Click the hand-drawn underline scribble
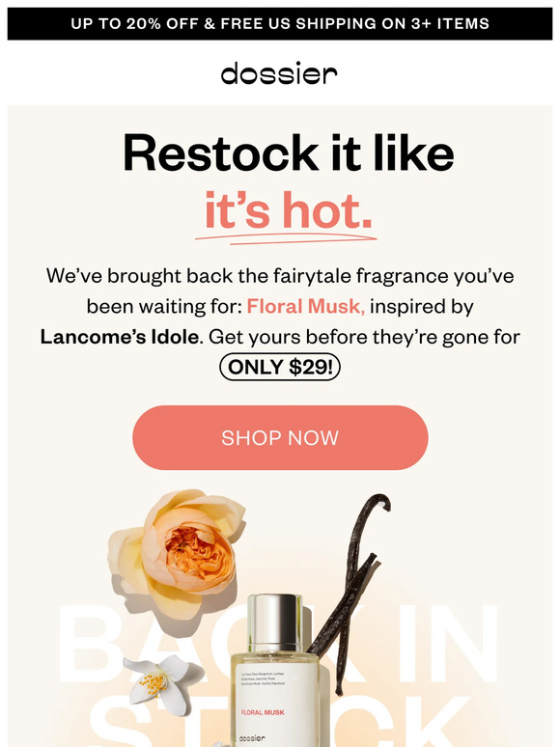 tap(286, 238)
